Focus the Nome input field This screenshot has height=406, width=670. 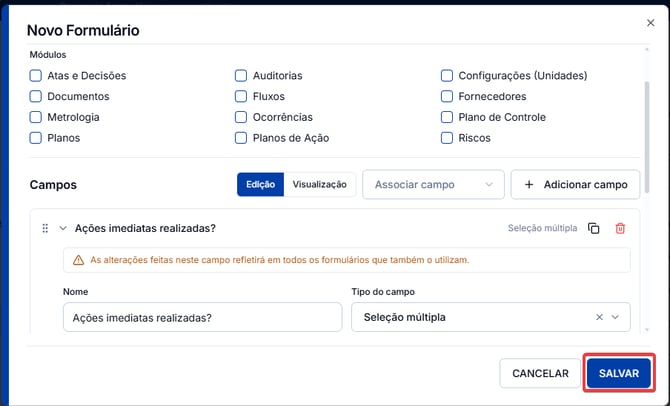[203, 317]
